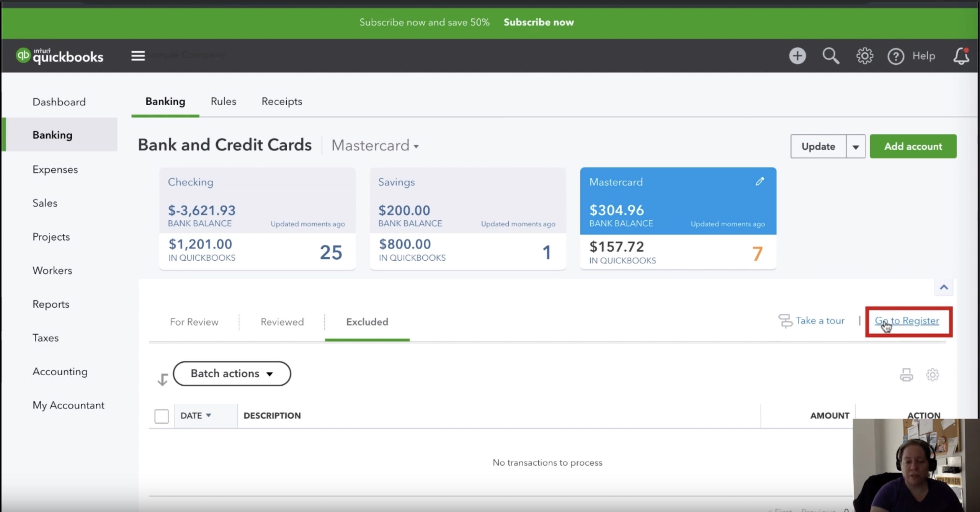Image resolution: width=980 pixels, height=512 pixels.
Task: Click the Add account button
Action: pyautogui.click(x=913, y=146)
